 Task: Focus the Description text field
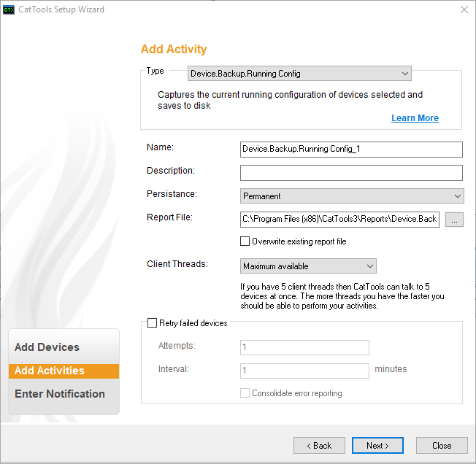pyautogui.click(x=351, y=173)
